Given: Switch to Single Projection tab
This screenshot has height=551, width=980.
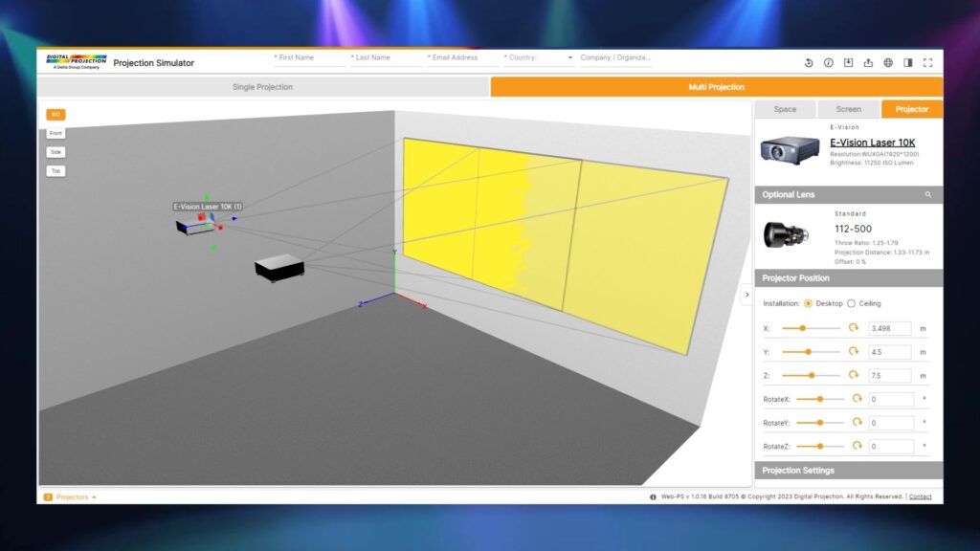Looking at the screenshot, I should [x=262, y=87].
